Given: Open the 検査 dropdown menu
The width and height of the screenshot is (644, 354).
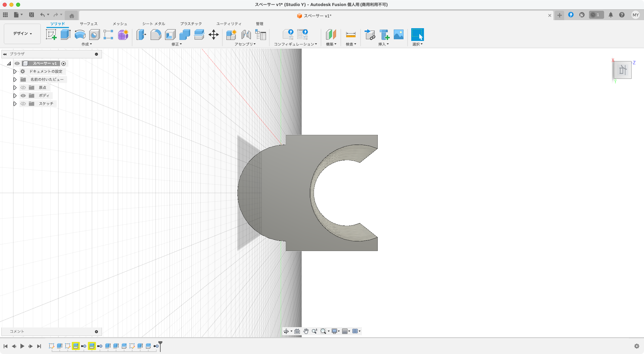Looking at the screenshot, I should click(351, 44).
